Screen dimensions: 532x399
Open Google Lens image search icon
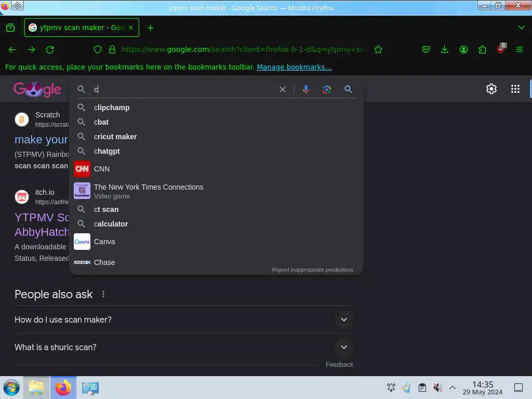(326, 89)
